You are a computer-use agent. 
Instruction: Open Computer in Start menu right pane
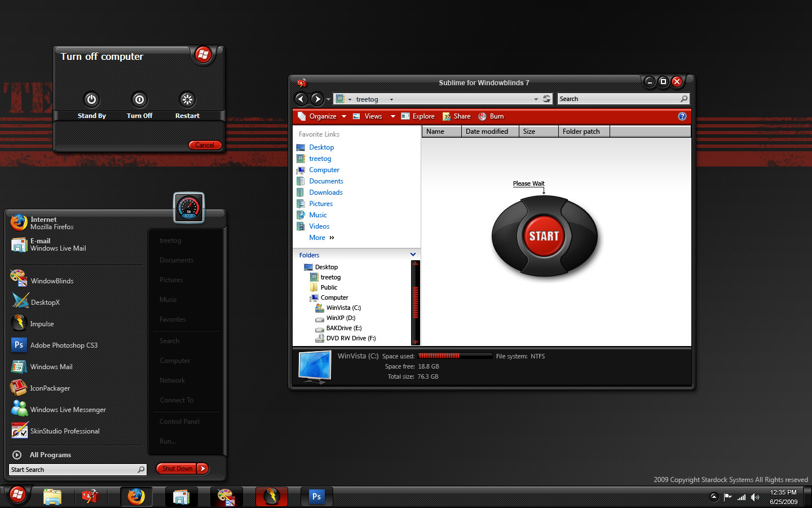(x=175, y=361)
